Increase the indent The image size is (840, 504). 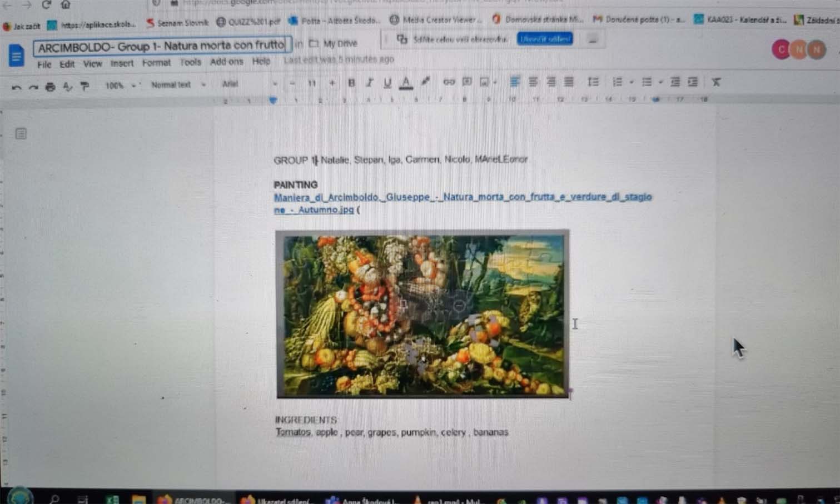point(693,82)
